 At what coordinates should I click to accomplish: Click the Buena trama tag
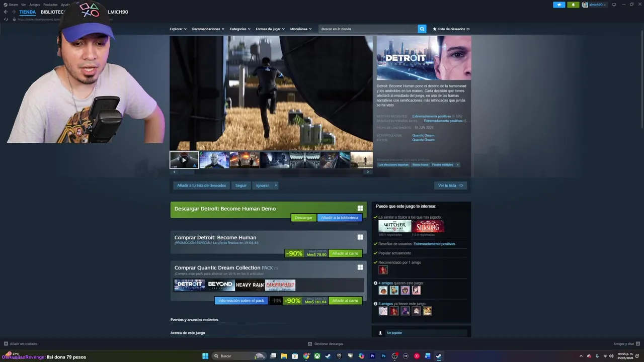point(421,164)
